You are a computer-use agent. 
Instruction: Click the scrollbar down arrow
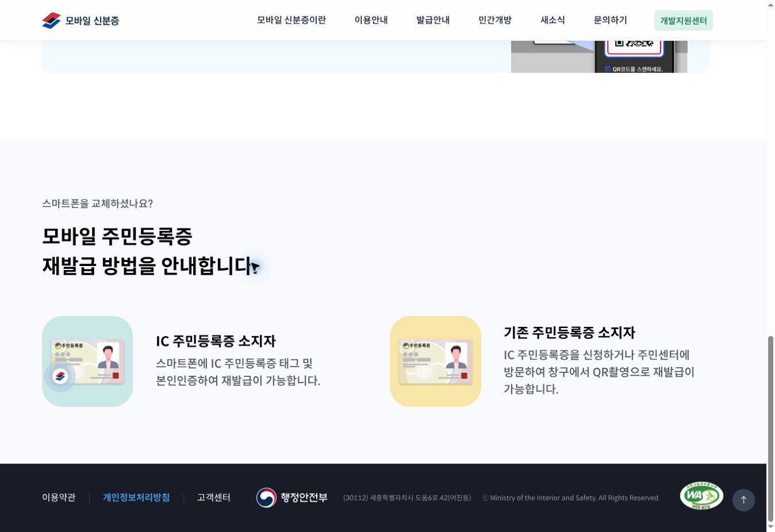pyautogui.click(x=770, y=527)
